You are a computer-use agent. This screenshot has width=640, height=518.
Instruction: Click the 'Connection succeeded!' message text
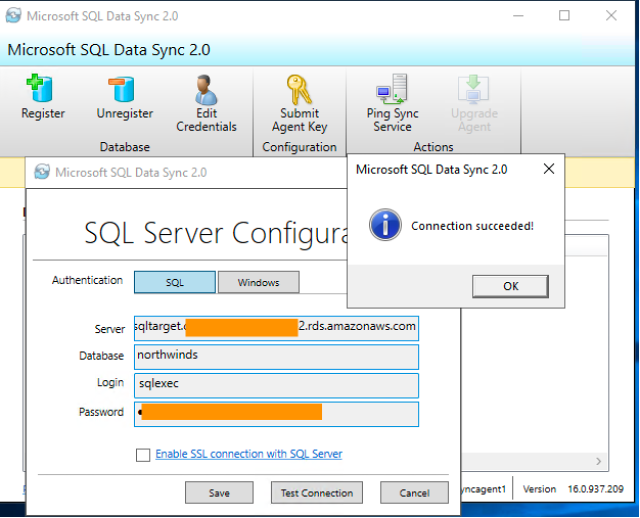click(x=472, y=226)
